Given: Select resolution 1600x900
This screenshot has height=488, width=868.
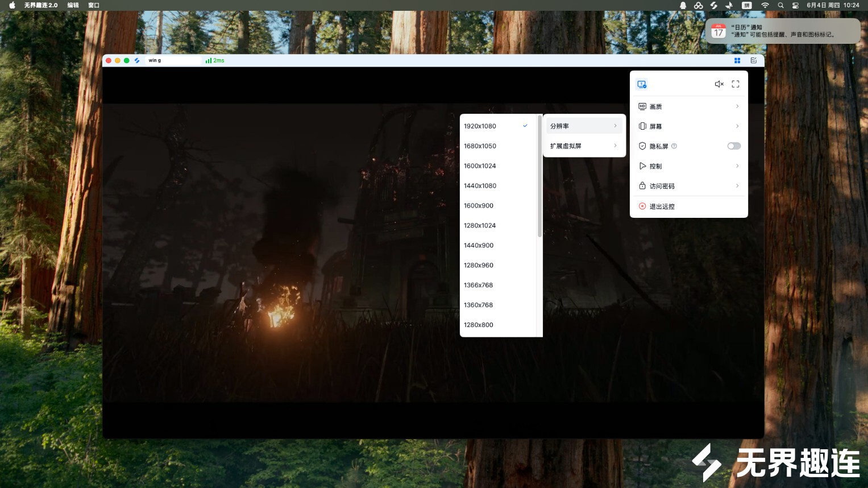Looking at the screenshot, I should (x=498, y=206).
